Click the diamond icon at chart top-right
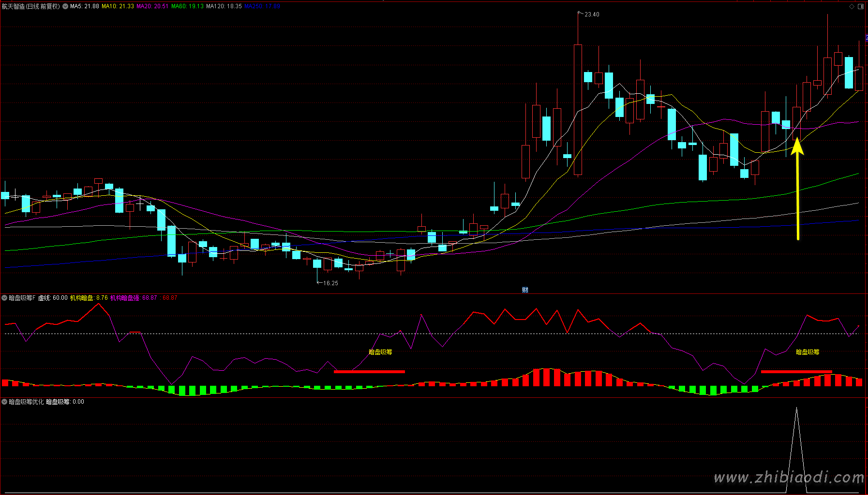This screenshot has height=495, width=868. [852, 6]
